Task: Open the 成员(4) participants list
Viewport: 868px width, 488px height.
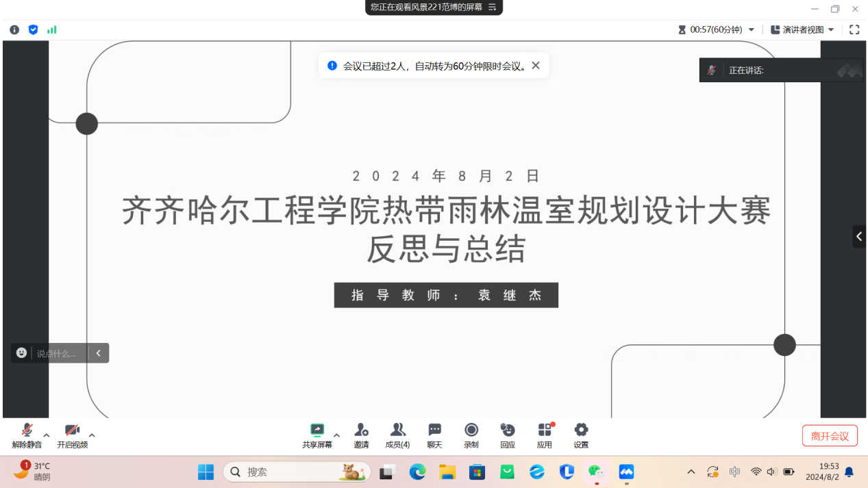Action: click(x=397, y=435)
